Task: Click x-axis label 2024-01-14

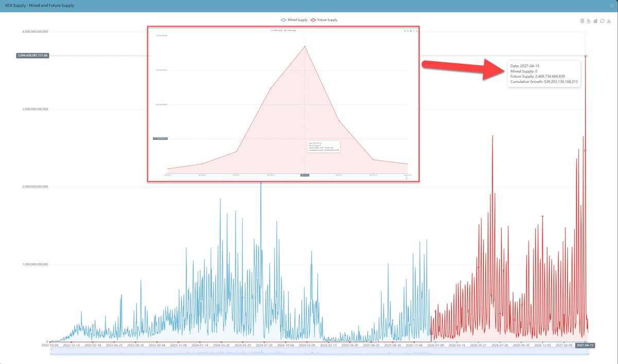Action: pos(200,345)
